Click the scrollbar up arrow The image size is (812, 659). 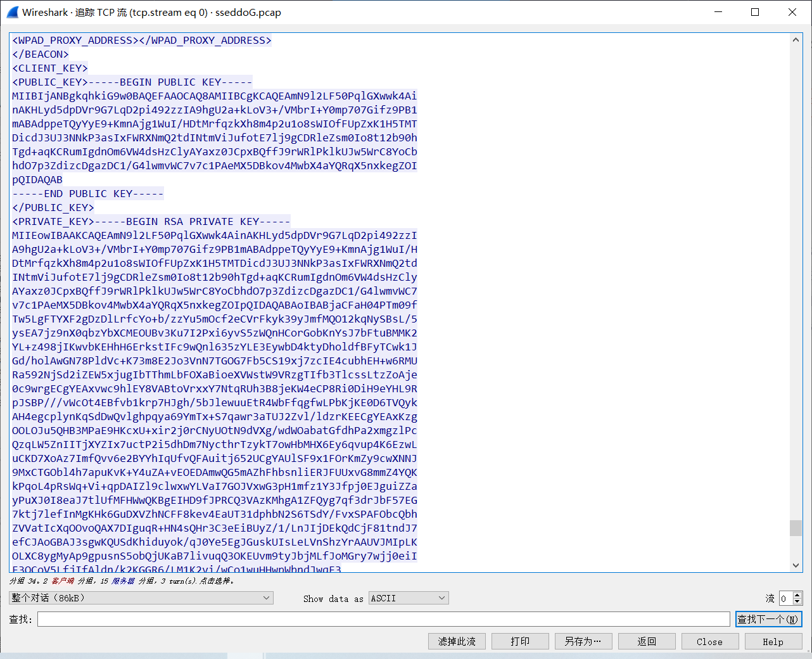point(796,39)
